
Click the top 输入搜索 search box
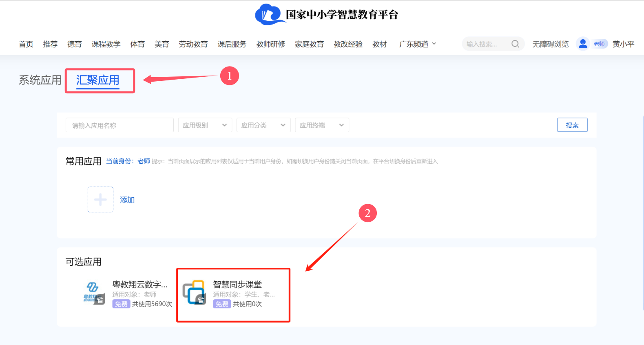486,44
